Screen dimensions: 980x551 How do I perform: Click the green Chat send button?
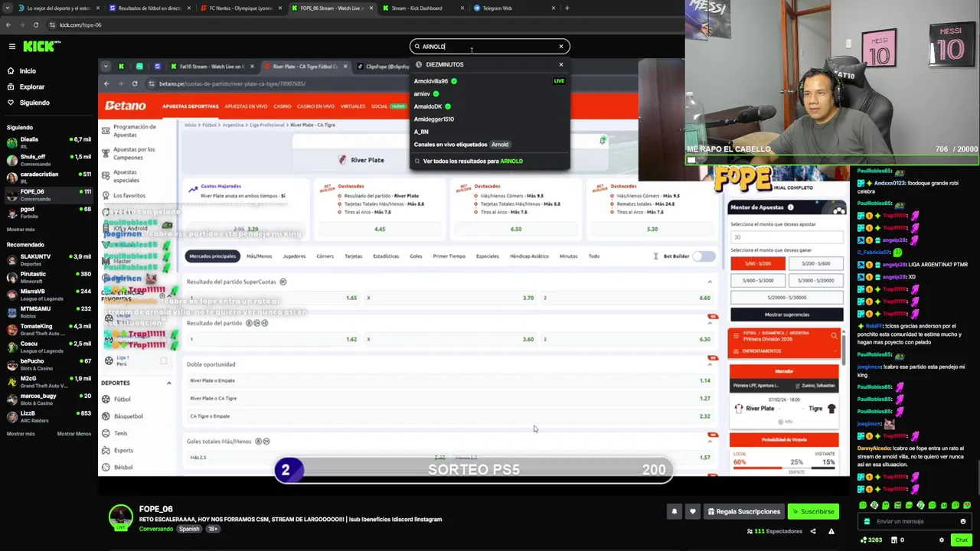(961, 540)
